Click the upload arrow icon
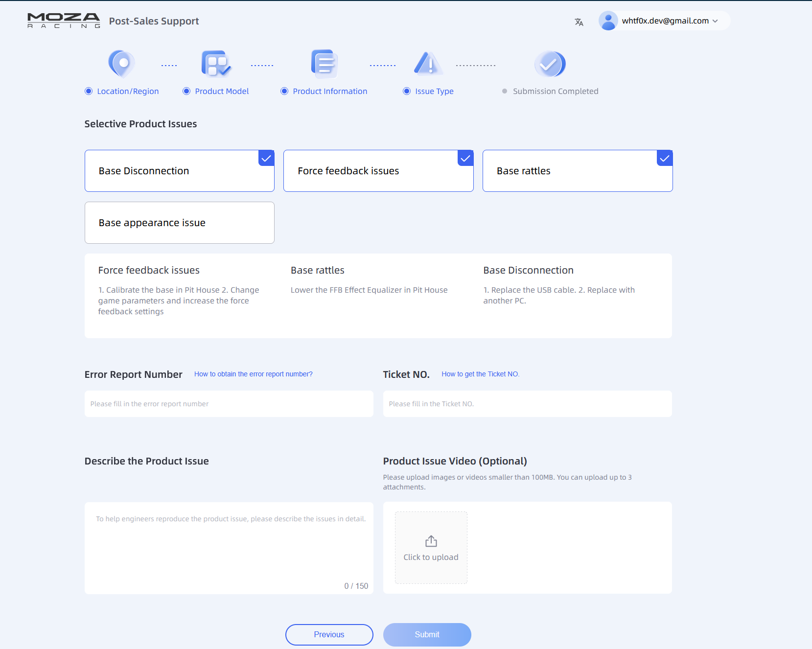The width and height of the screenshot is (812, 649). point(431,541)
